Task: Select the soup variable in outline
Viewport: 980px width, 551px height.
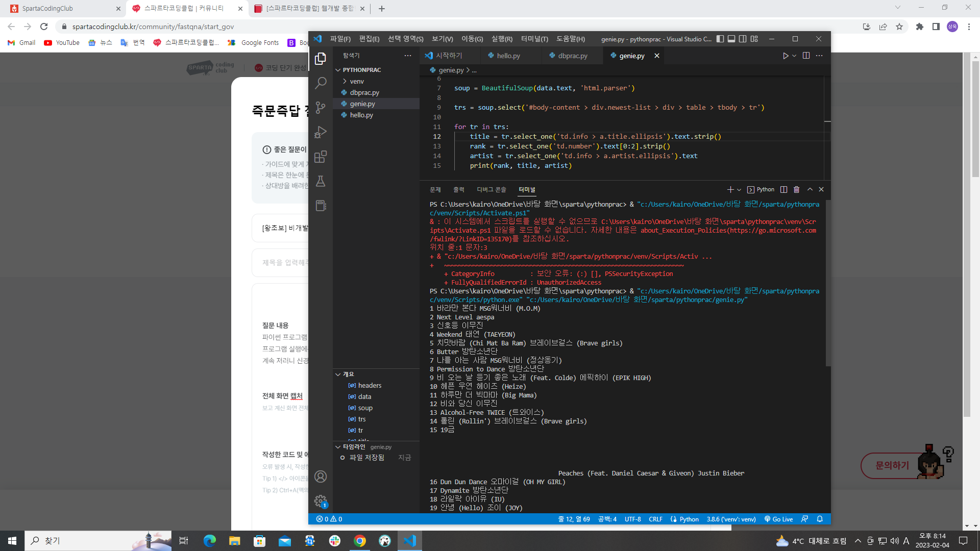Action: pos(376,408)
